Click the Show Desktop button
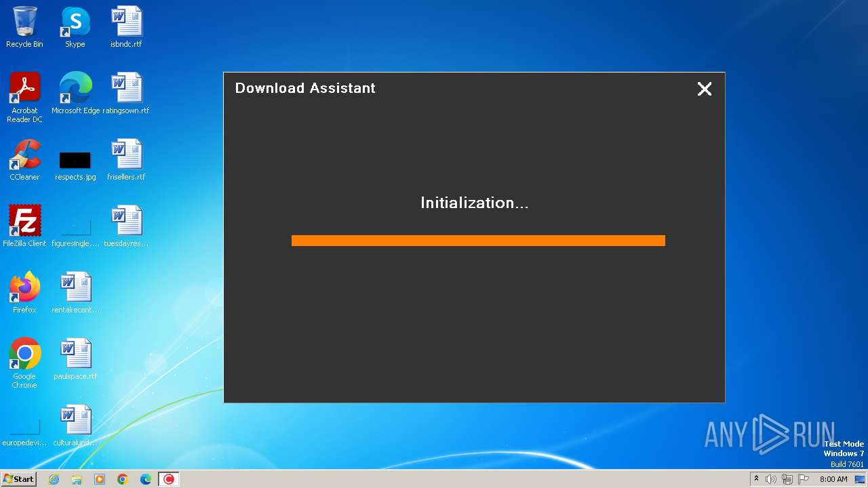Screen dimensions: 868x488 (861, 479)
